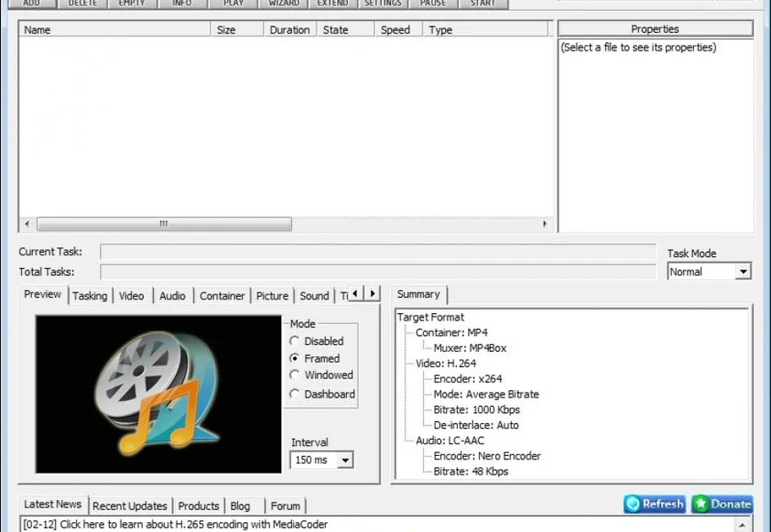Open file INFO from the toolbar
The height and width of the screenshot is (532, 771).
pyautogui.click(x=182, y=4)
